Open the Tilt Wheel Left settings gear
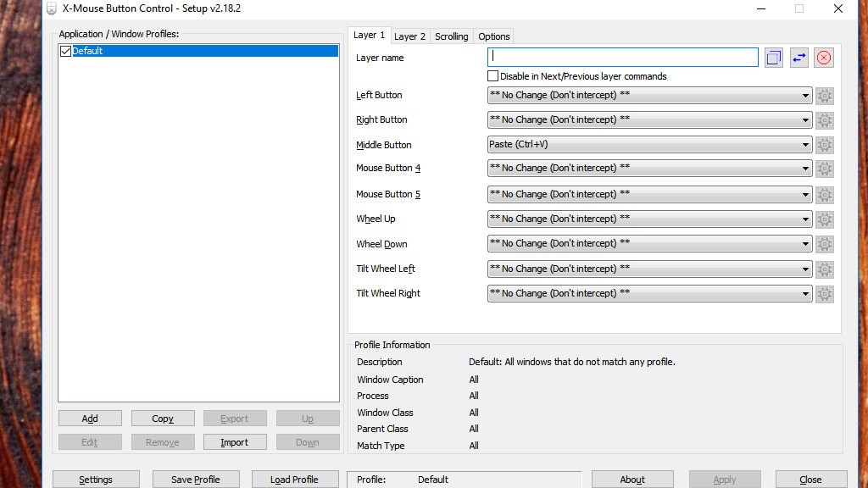The width and height of the screenshot is (868, 488). 824,269
